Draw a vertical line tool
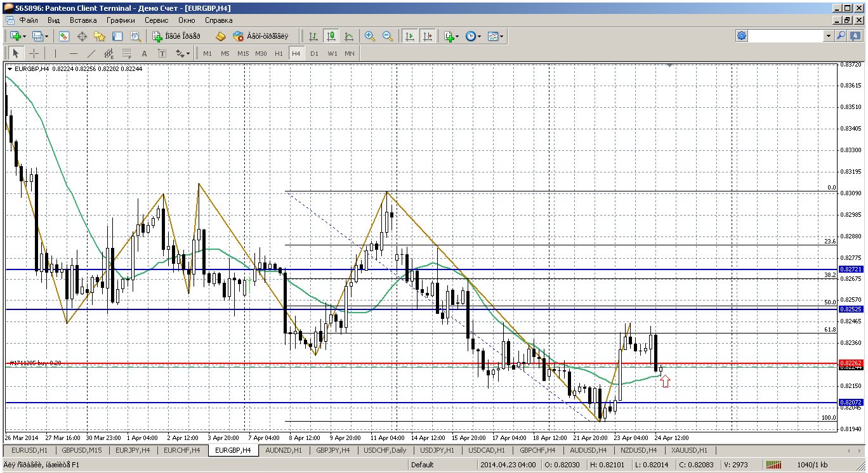 coord(55,53)
